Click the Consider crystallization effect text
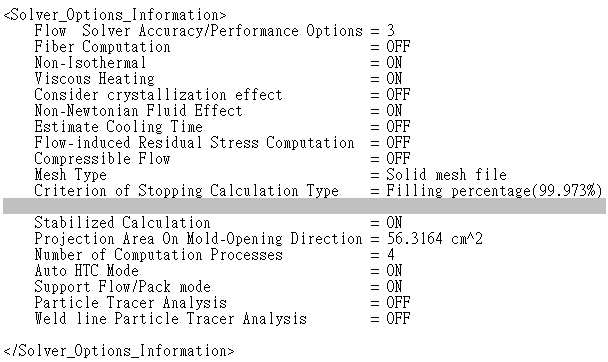Viewport: 608px width, 362px height. [158, 95]
